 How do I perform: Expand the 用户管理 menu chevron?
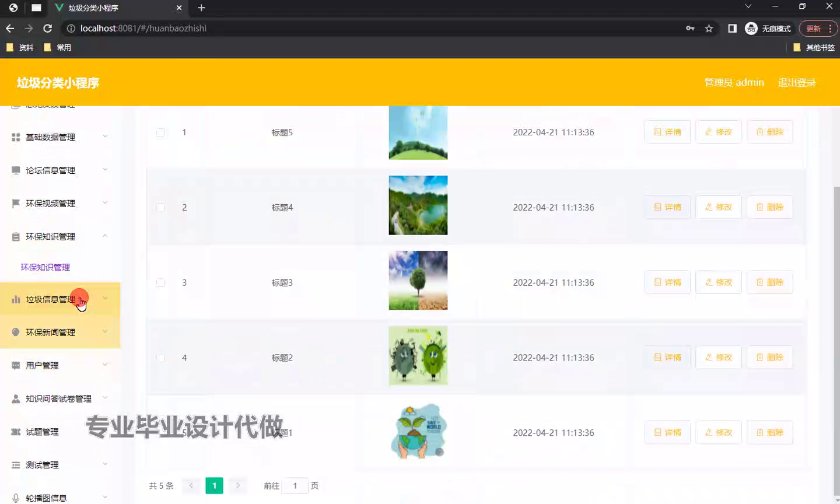click(105, 365)
